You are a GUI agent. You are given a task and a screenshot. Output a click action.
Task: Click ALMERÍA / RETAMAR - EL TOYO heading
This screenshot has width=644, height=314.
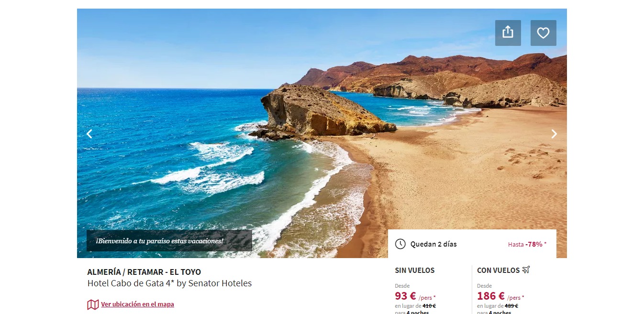[144, 272]
